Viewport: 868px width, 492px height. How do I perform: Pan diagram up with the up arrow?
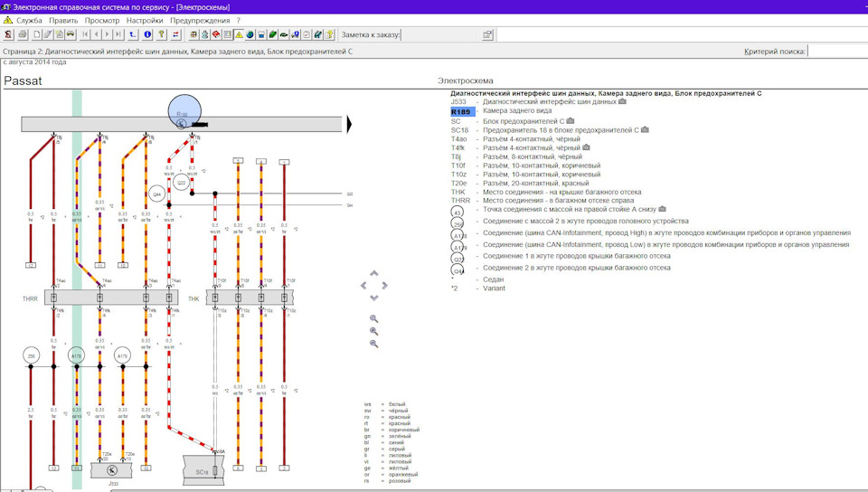[374, 273]
